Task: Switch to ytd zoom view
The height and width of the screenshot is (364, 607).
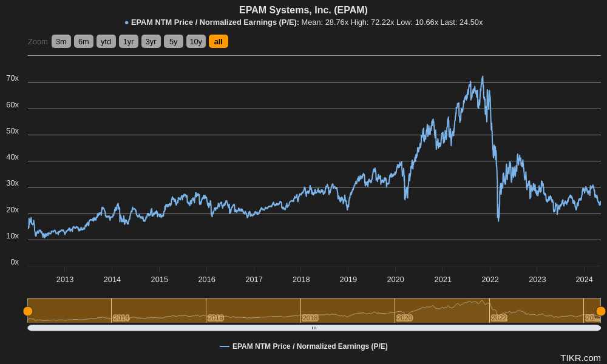Action: (x=106, y=41)
